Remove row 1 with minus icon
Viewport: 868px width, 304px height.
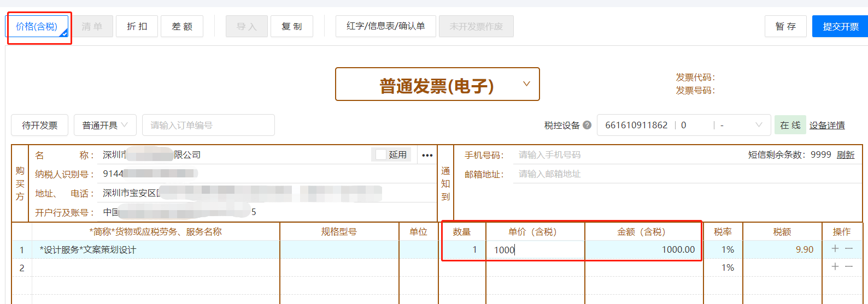(x=849, y=248)
